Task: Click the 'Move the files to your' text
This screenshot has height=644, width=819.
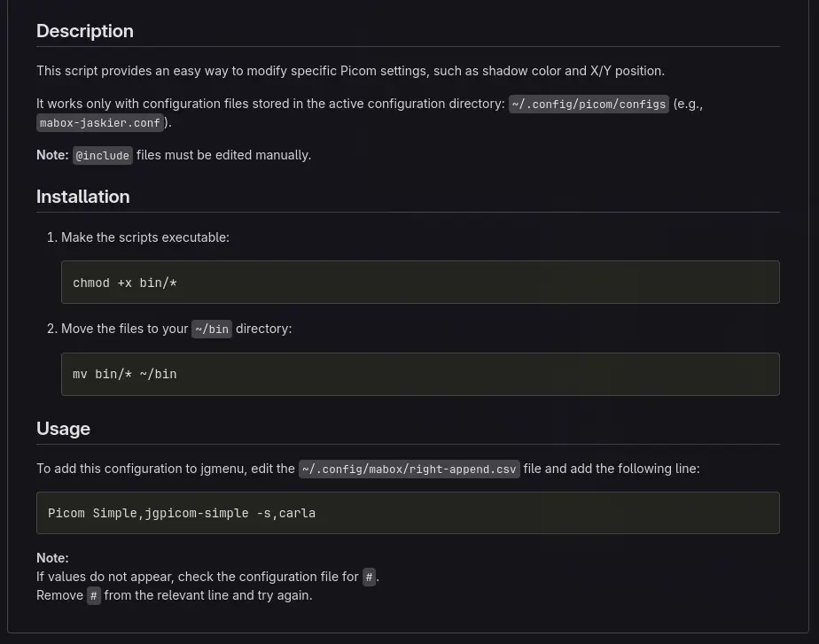Action: pyautogui.click(x=125, y=329)
